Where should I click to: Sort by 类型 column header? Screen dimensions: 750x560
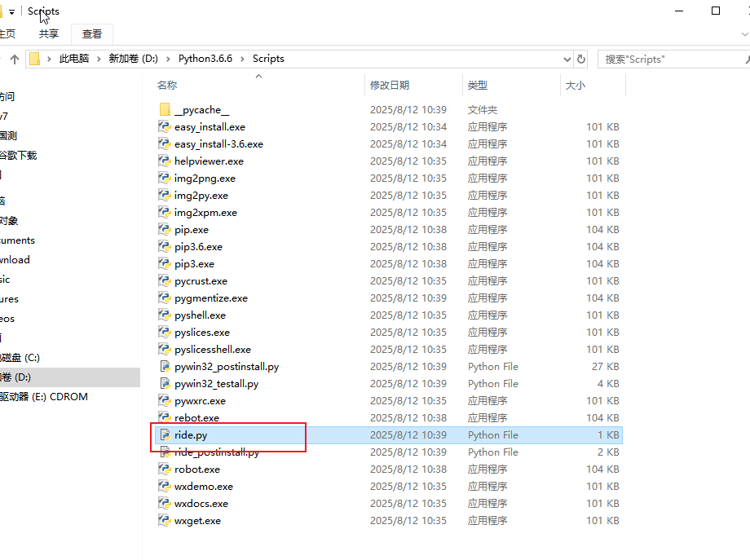click(478, 85)
